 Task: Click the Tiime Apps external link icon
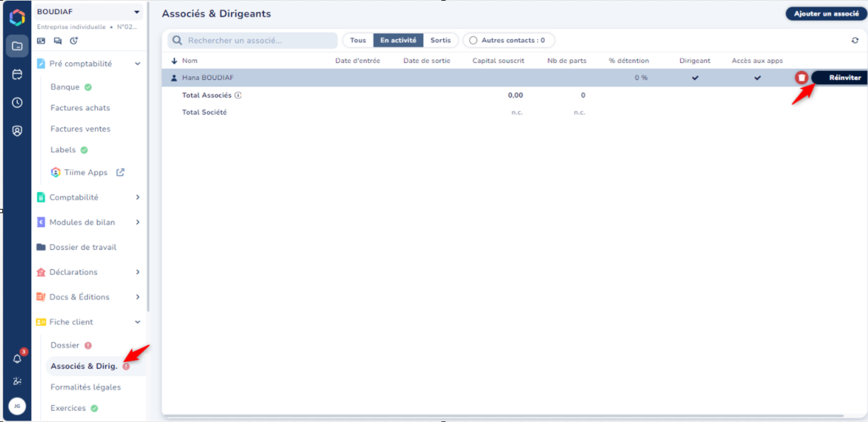tap(120, 172)
